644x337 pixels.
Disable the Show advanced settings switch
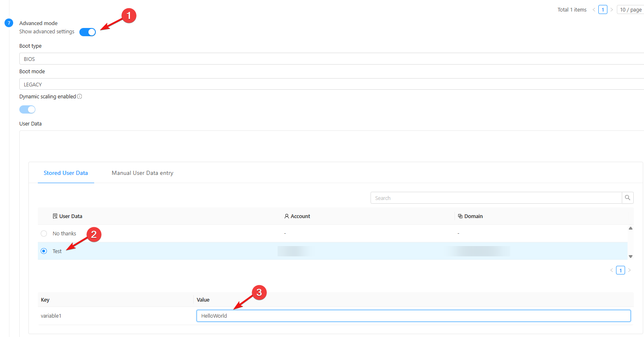pyautogui.click(x=88, y=32)
